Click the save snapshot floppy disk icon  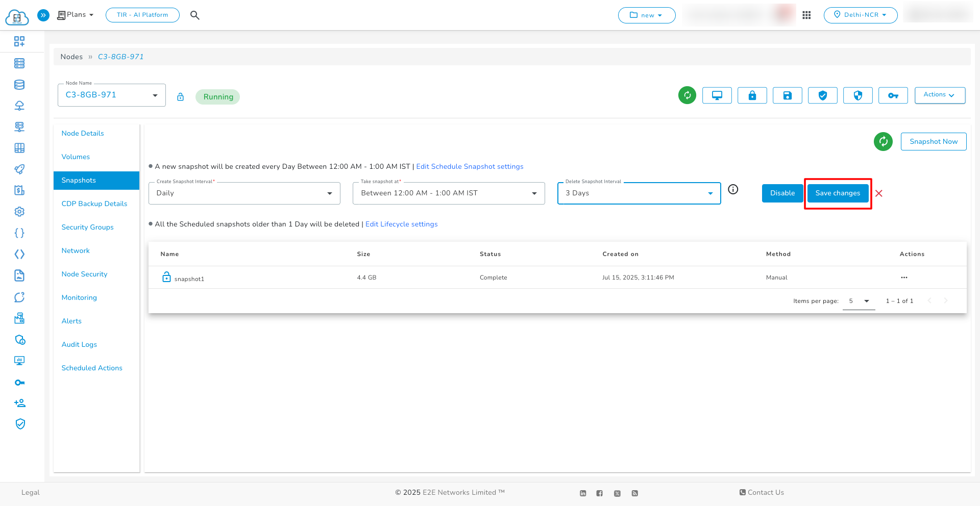tap(787, 95)
